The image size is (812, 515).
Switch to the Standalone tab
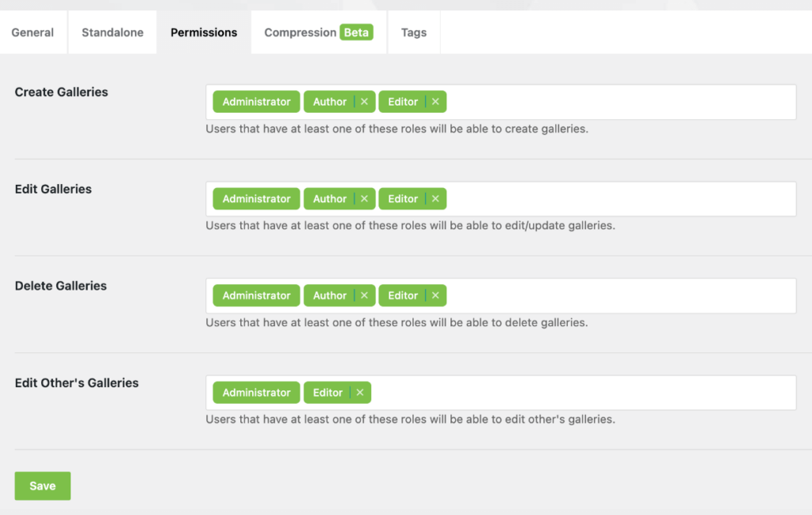point(113,32)
